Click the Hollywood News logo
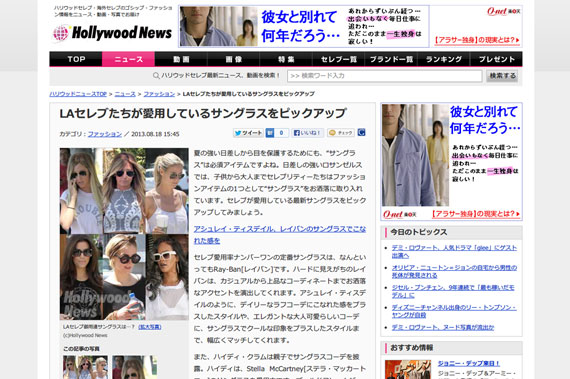570x379 pixels. (112, 33)
